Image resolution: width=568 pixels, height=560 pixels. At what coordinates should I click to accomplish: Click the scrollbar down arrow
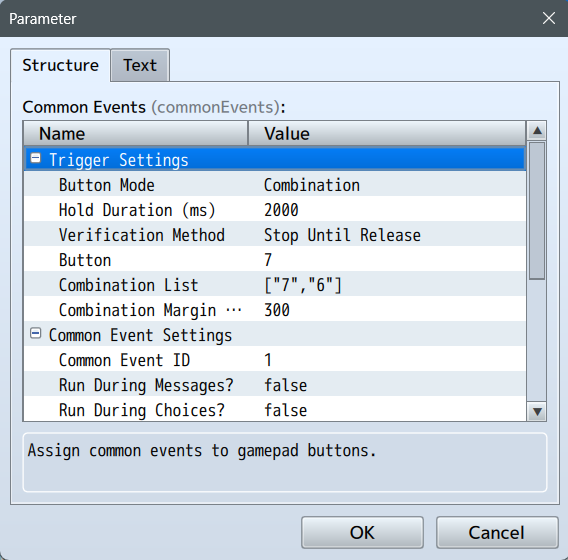pyautogui.click(x=537, y=411)
